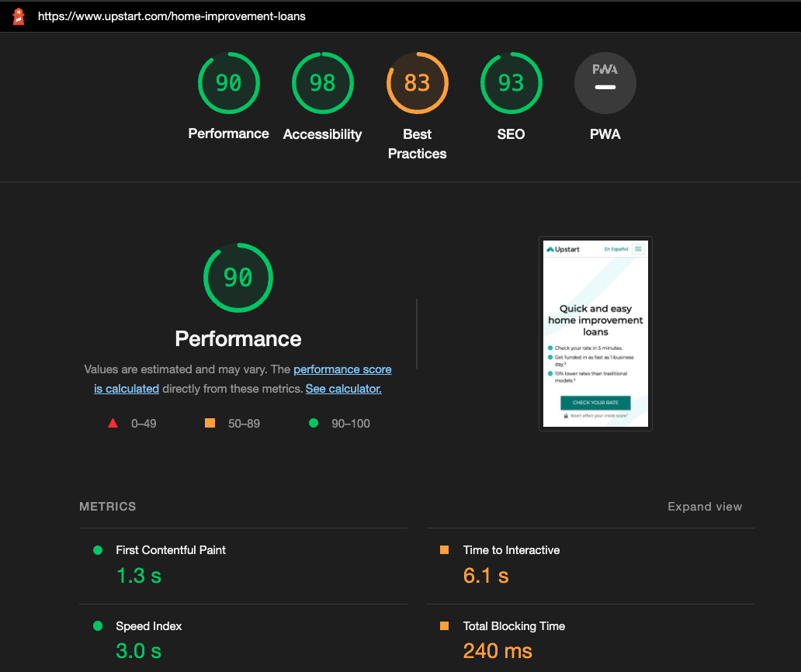Image resolution: width=801 pixels, height=672 pixels.
Task: Click Time to Interactive metric label
Action: point(511,550)
